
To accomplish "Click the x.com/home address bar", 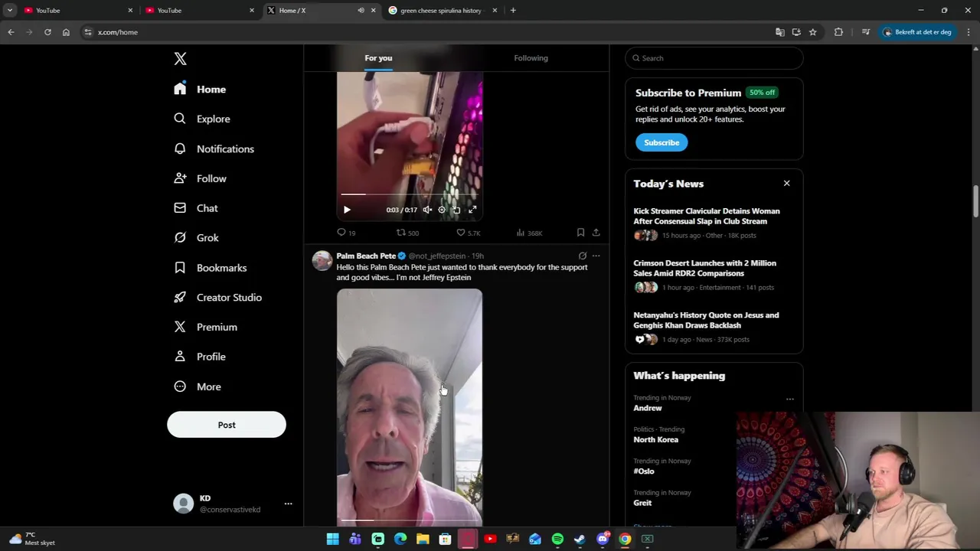I will pyautogui.click(x=429, y=32).
